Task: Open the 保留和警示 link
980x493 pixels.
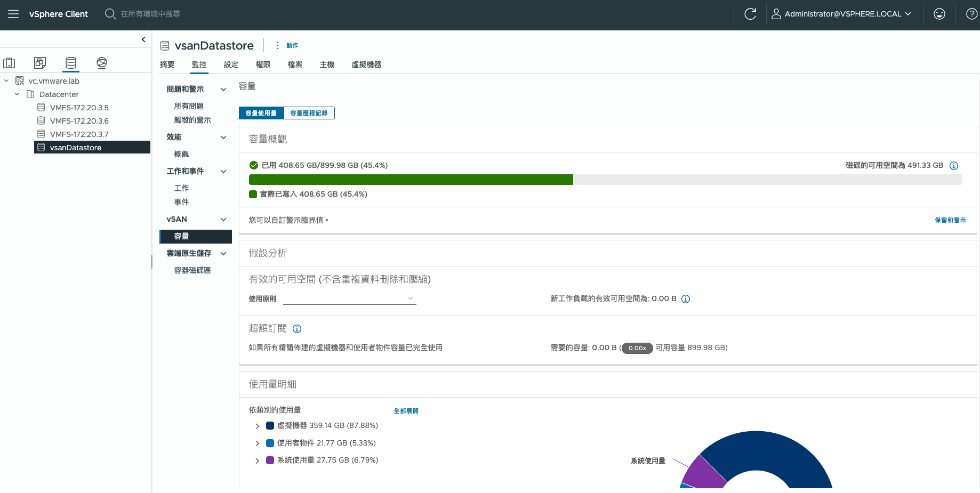Action: (x=950, y=220)
